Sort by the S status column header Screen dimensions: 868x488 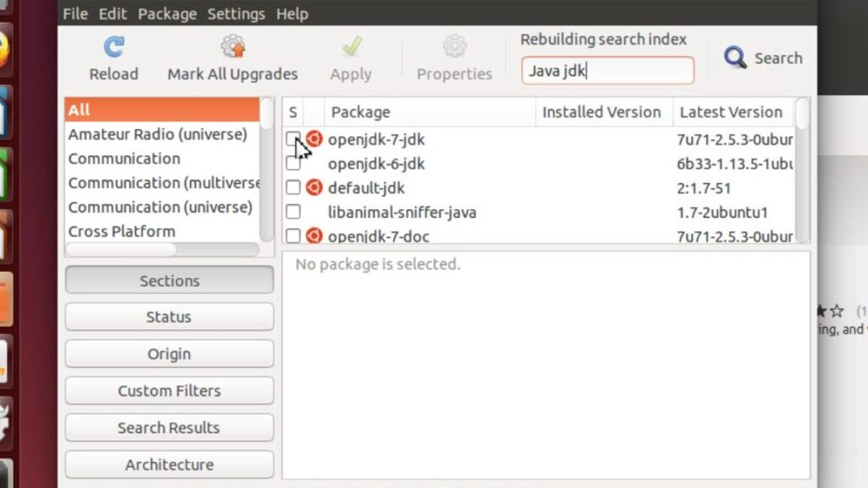click(292, 113)
